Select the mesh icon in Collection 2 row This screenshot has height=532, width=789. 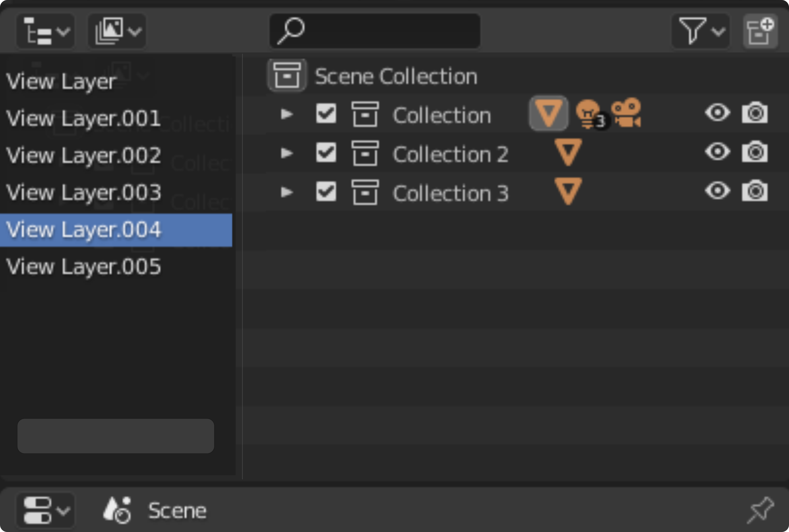pos(568,152)
